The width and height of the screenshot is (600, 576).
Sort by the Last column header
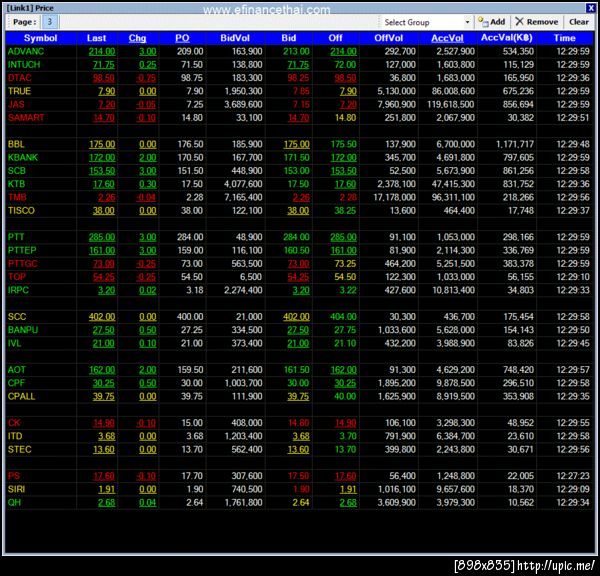pos(96,38)
